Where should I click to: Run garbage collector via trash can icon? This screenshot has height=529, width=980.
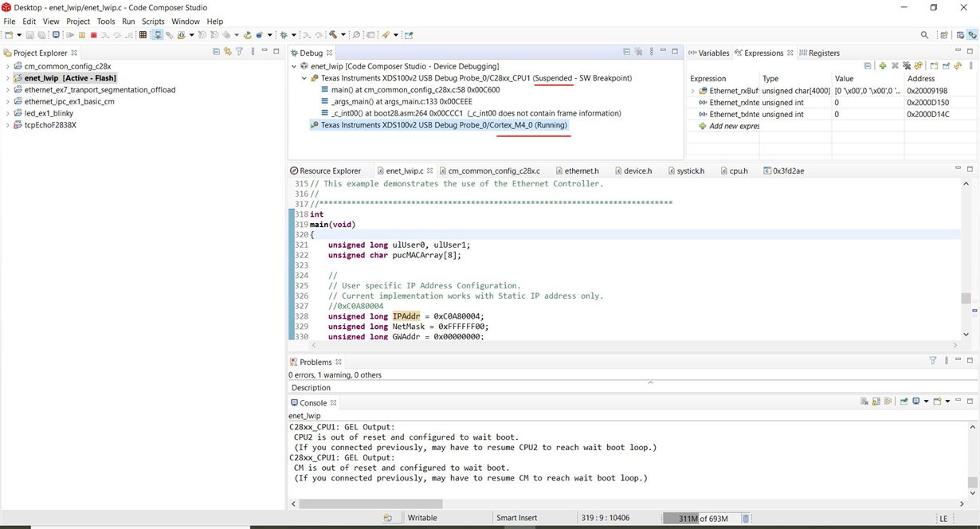coord(746,519)
